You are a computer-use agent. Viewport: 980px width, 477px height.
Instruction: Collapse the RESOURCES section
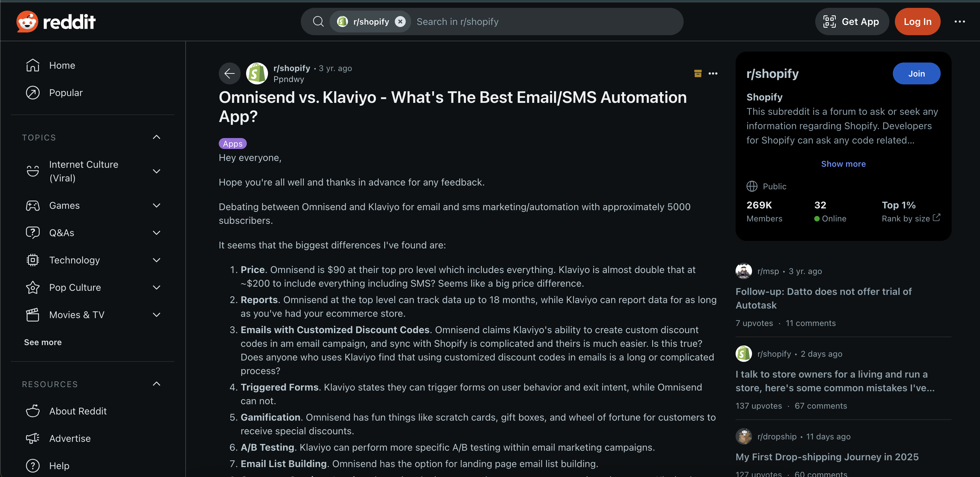156,384
